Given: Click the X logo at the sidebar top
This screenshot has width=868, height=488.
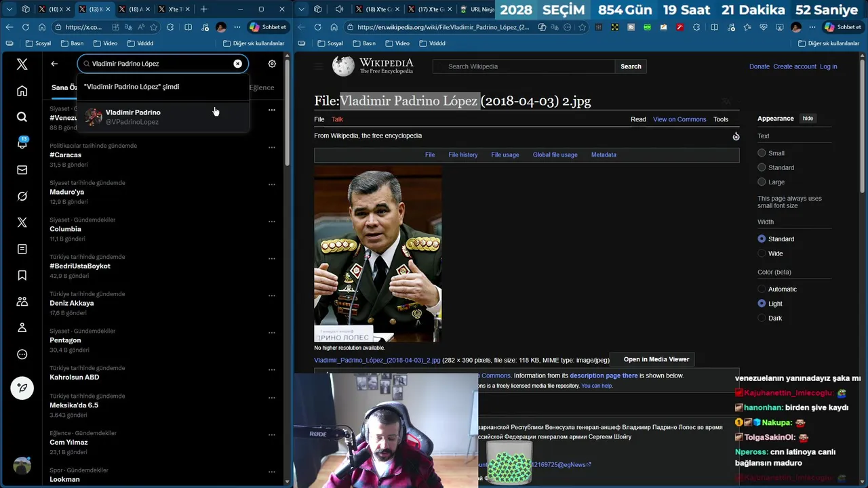Looking at the screenshot, I should [x=22, y=64].
